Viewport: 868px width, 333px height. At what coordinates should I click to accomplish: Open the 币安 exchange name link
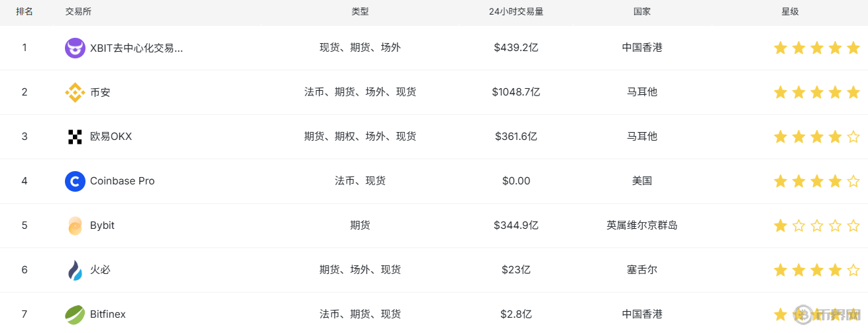point(101,92)
